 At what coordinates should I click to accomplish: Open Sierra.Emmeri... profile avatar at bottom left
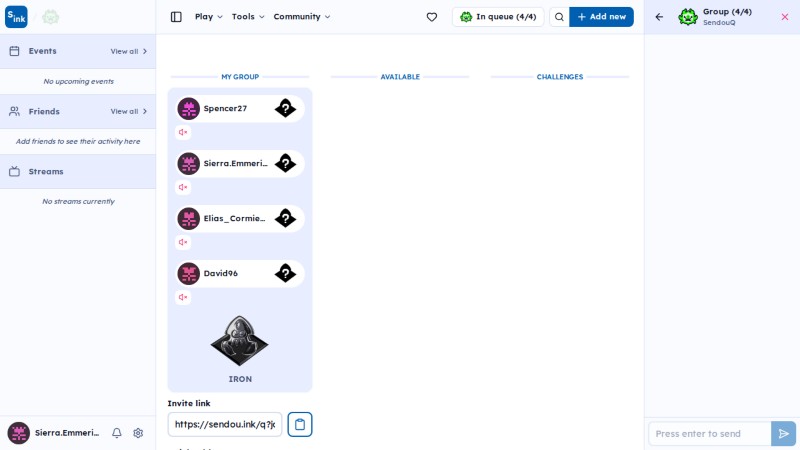(18, 433)
